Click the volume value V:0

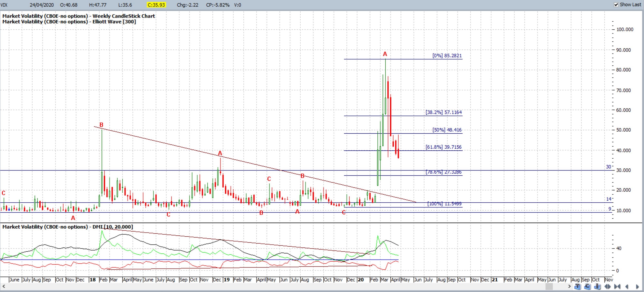pyautogui.click(x=238, y=5)
